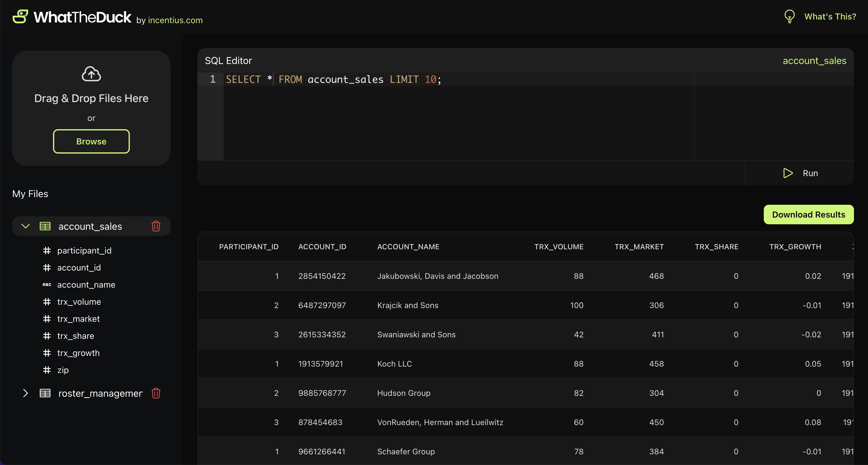868x465 pixels.
Task: Click account ID 9885768777
Action: click(x=322, y=393)
